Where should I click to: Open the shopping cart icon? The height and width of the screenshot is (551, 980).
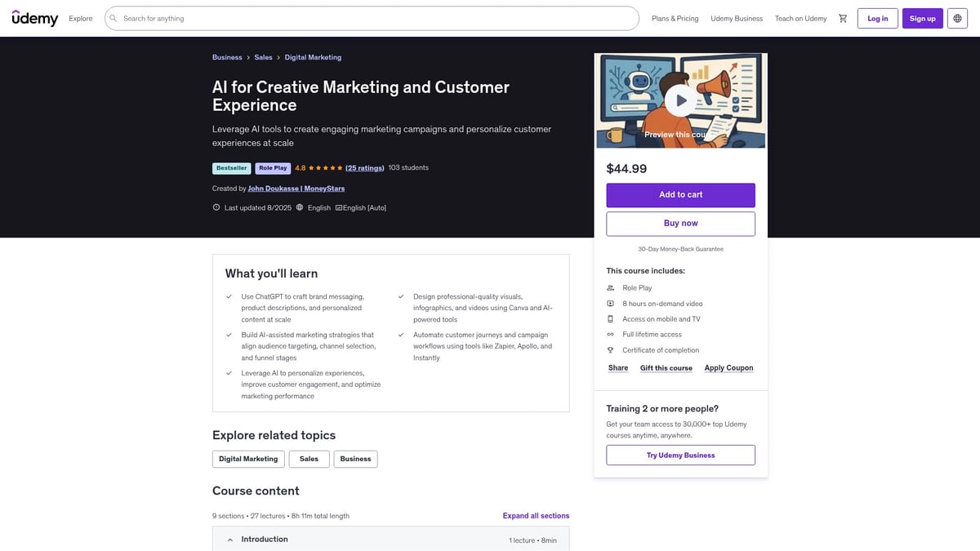point(841,16)
